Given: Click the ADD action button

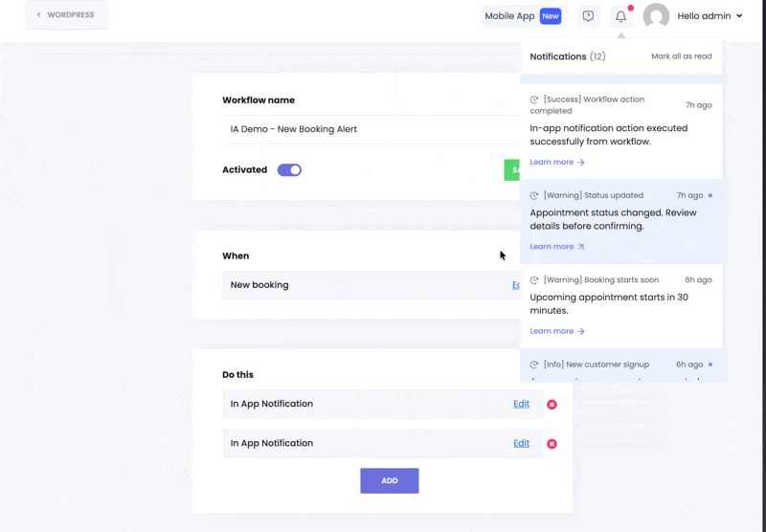Looking at the screenshot, I should click(389, 480).
